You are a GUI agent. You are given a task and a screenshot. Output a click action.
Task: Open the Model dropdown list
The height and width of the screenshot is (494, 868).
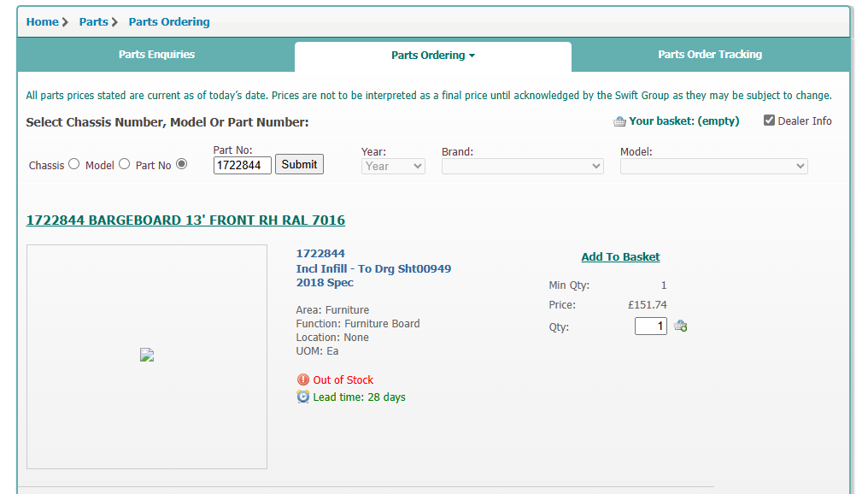point(713,167)
